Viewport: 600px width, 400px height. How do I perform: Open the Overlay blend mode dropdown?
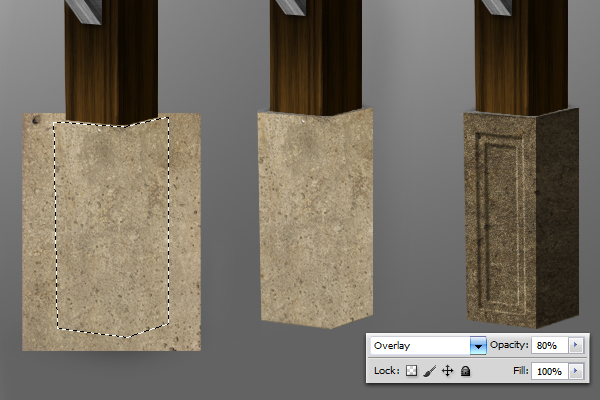pos(428,346)
